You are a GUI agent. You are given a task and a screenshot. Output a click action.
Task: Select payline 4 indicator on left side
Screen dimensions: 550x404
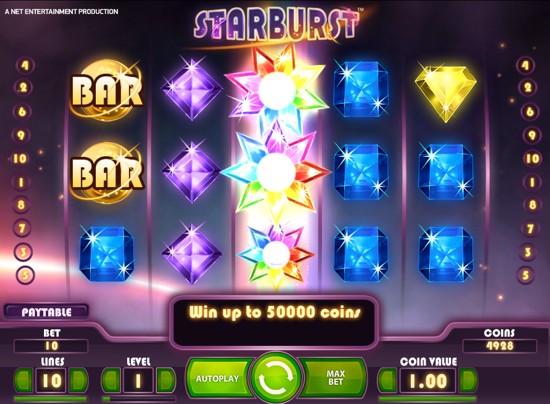click(x=25, y=65)
